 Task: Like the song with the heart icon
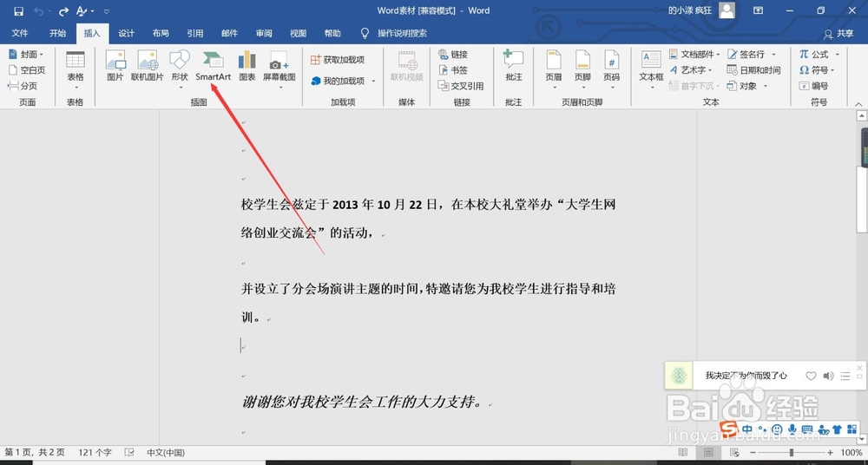pos(811,376)
